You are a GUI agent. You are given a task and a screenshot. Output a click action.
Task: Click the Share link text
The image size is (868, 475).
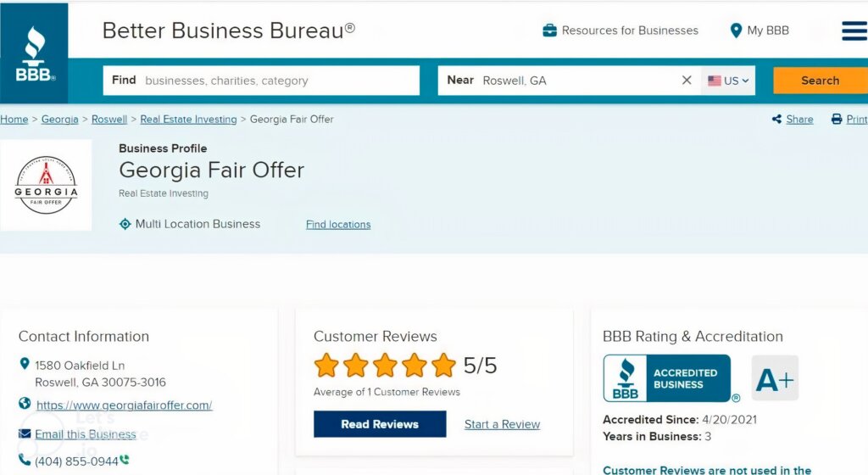tap(800, 119)
